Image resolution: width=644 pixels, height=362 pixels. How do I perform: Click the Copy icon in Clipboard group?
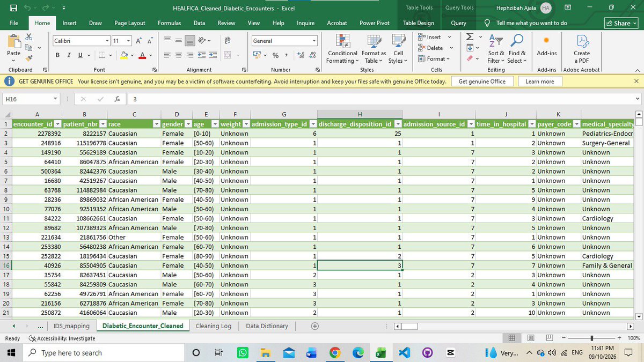pos(27,48)
